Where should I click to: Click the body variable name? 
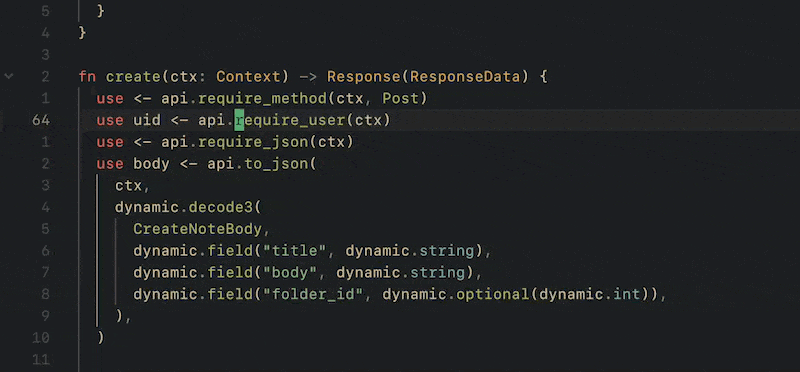[152, 164]
